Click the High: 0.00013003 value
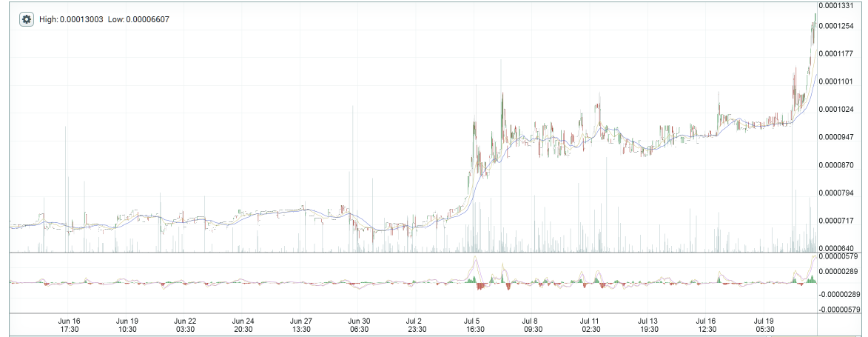Screen dimensions: 868x337 [71, 19]
